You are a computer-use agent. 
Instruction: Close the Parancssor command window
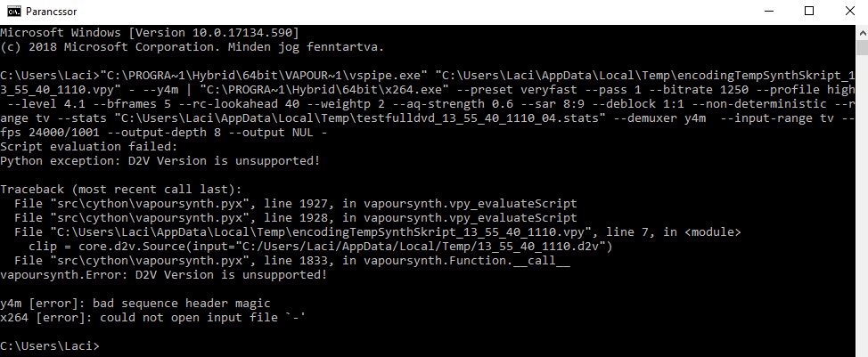click(x=850, y=11)
